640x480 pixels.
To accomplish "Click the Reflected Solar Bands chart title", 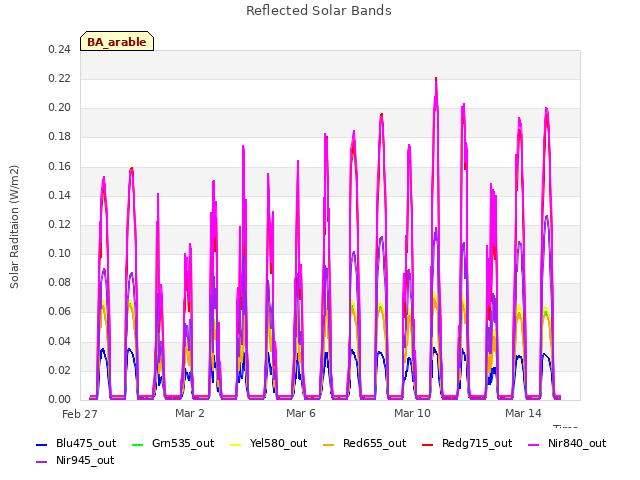I will coord(319,11).
